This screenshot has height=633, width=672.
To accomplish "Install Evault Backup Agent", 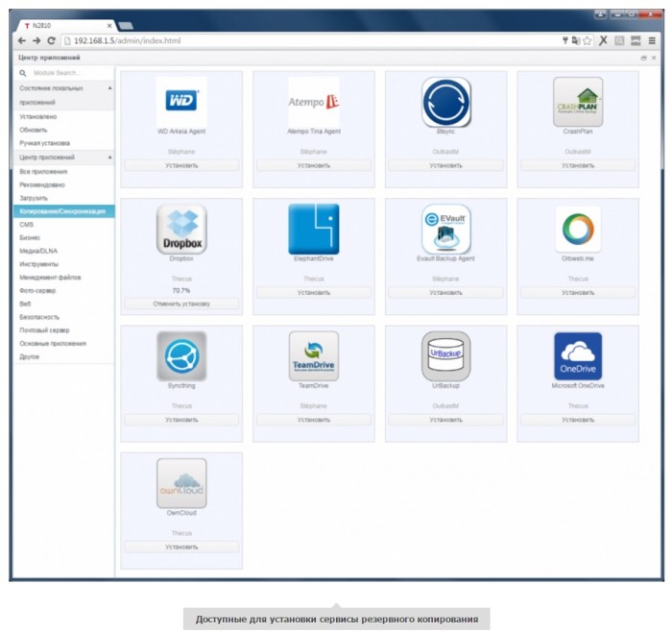I will (446, 292).
